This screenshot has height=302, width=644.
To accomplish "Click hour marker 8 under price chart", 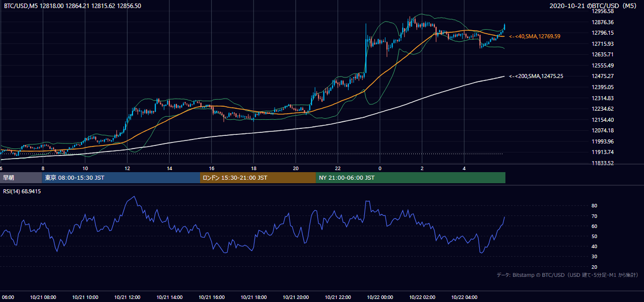I will (43, 168).
